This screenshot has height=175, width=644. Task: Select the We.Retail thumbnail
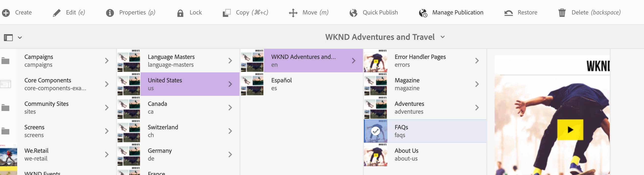[9, 154]
